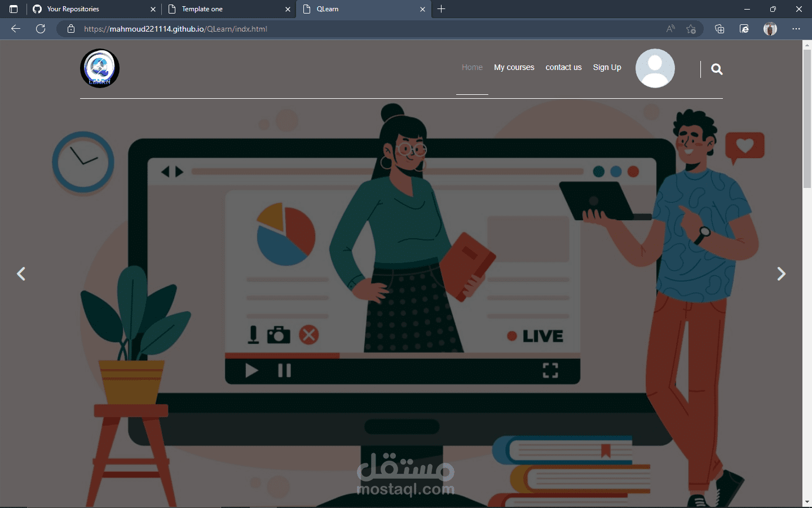Open the search icon in the navbar
The image size is (812, 508).
pos(716,69)
